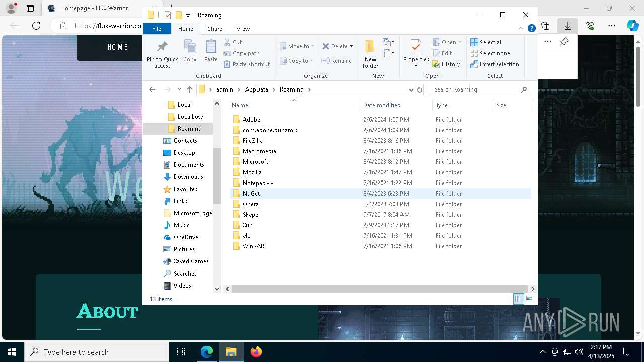644x362 pixels.
Task: Open Recent locations dropdown arrow
Action: 179,89
